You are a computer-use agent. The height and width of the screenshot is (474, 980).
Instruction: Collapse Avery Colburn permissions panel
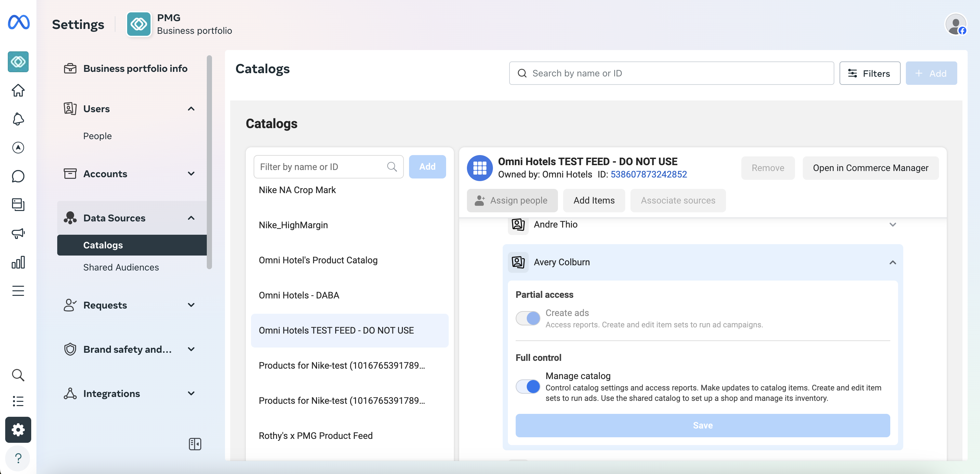click(x=892, y=262)
